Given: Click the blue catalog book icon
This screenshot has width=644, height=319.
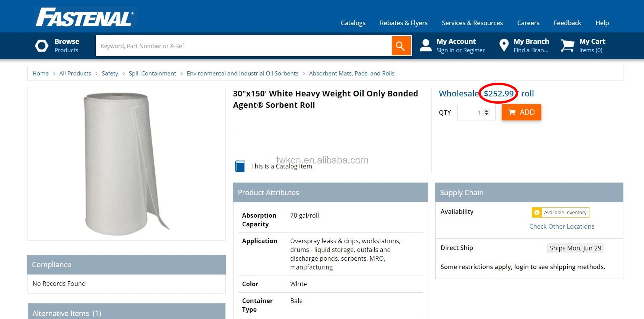Looking at the screenshot, I should [240, 166].
